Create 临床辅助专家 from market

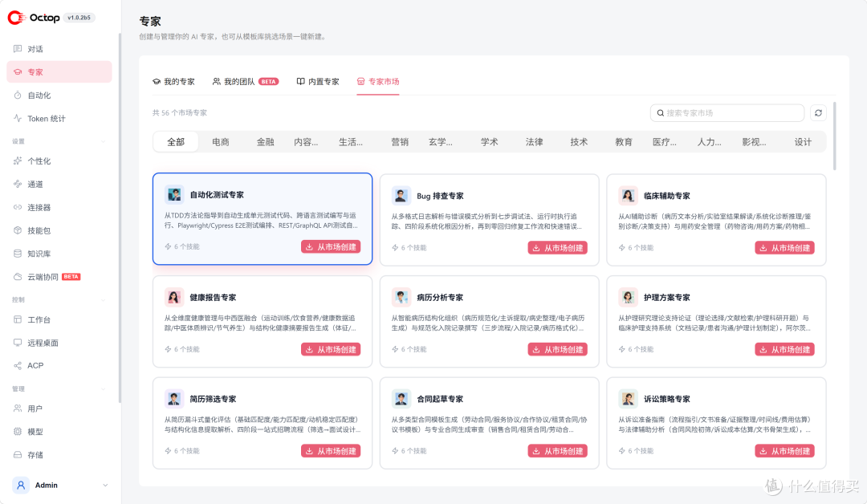click(x=784, y=248)
